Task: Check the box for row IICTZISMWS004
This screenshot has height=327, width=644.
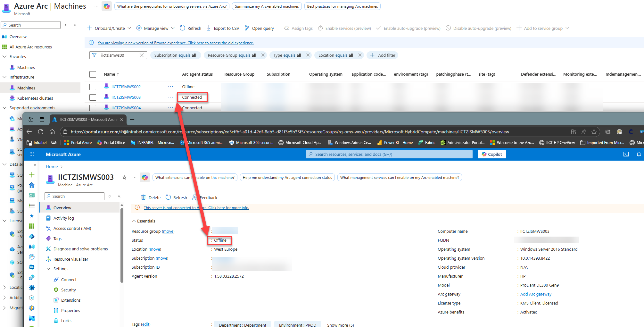Action: (x=93, y=108)
